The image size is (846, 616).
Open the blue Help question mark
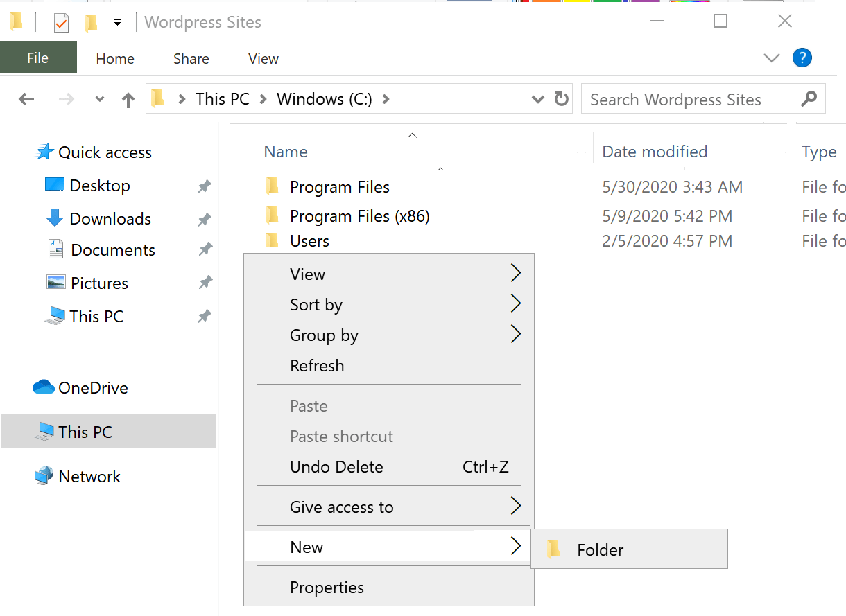pyautogui.click(x=802, y=58)
